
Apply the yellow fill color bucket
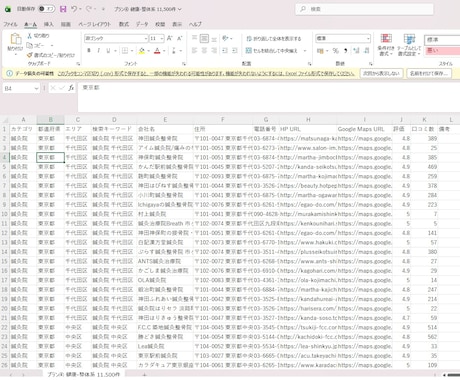142,51
